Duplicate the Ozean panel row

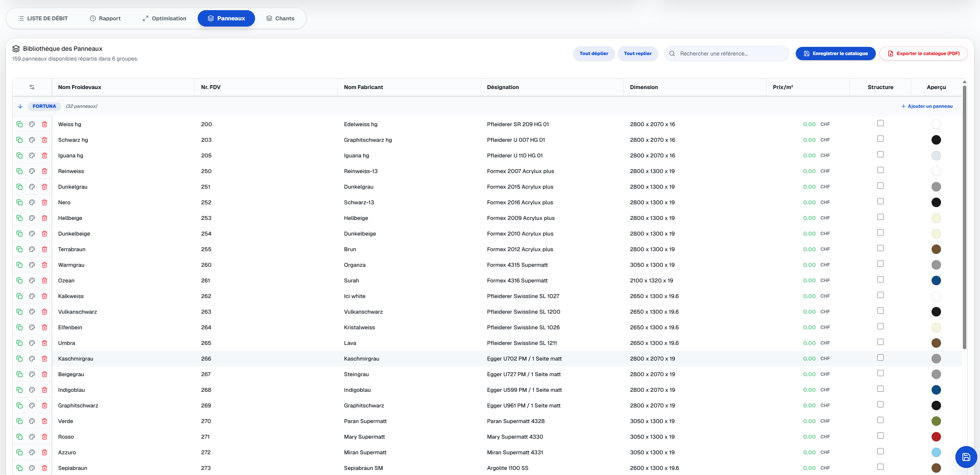tap(20, 280)
